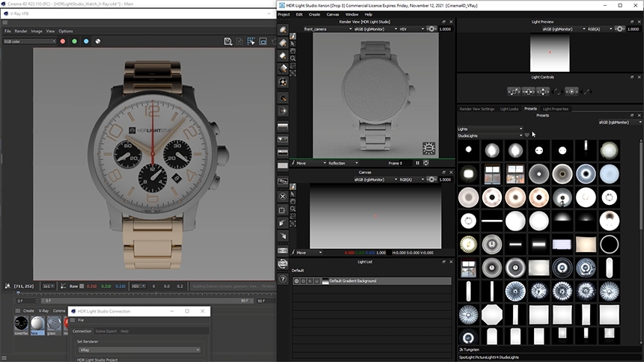Select the black ring light preset thumbnail
Image resolution: width=644 pixels, height=362 pixels.
coord(609,245)
